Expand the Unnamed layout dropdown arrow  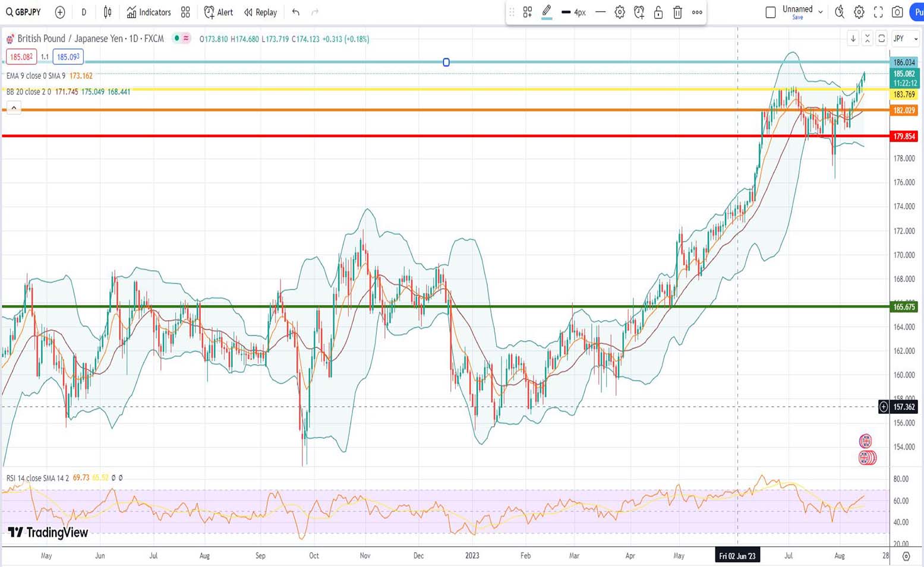coord(821,12)
